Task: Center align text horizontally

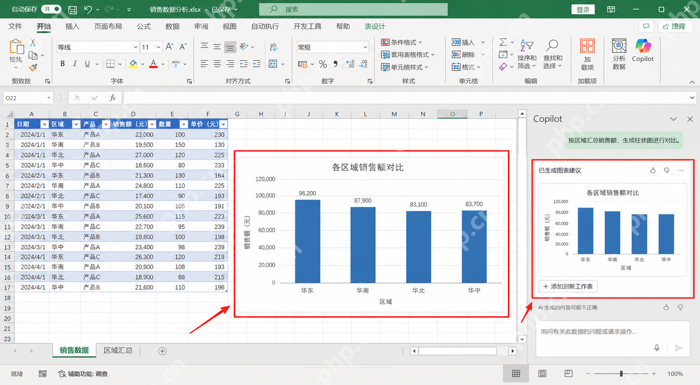Action: pyautogui.click(x=217, y=64)
